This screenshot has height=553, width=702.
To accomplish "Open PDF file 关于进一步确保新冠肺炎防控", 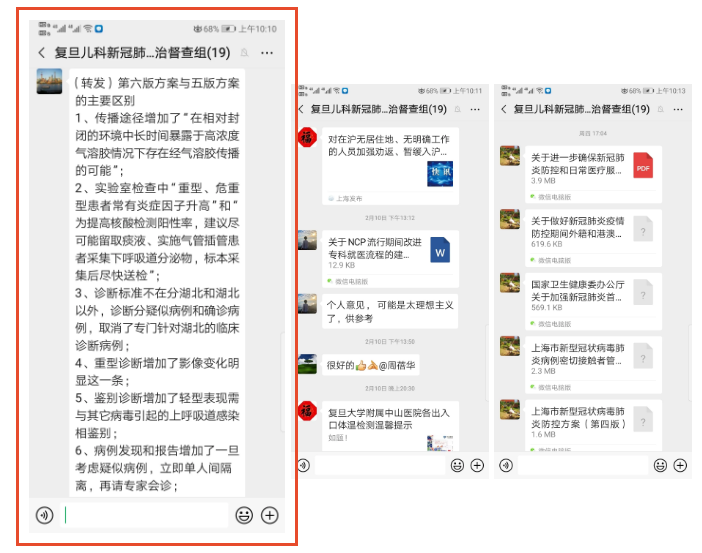I will point(593,174).
